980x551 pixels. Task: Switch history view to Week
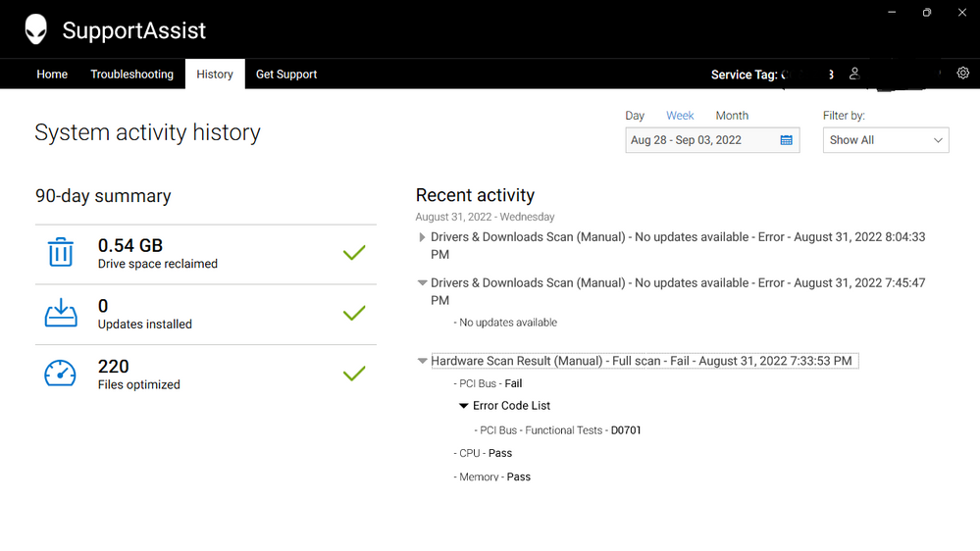point(680,116)
